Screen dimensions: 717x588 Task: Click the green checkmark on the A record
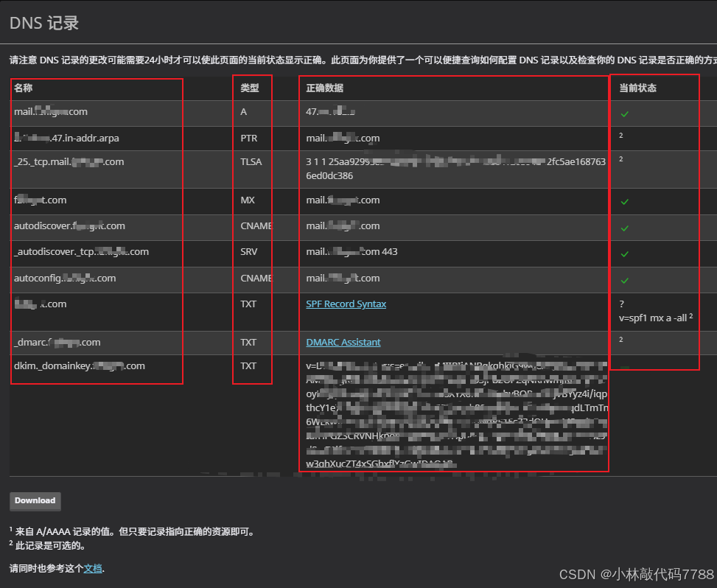[x=623, y=114]
